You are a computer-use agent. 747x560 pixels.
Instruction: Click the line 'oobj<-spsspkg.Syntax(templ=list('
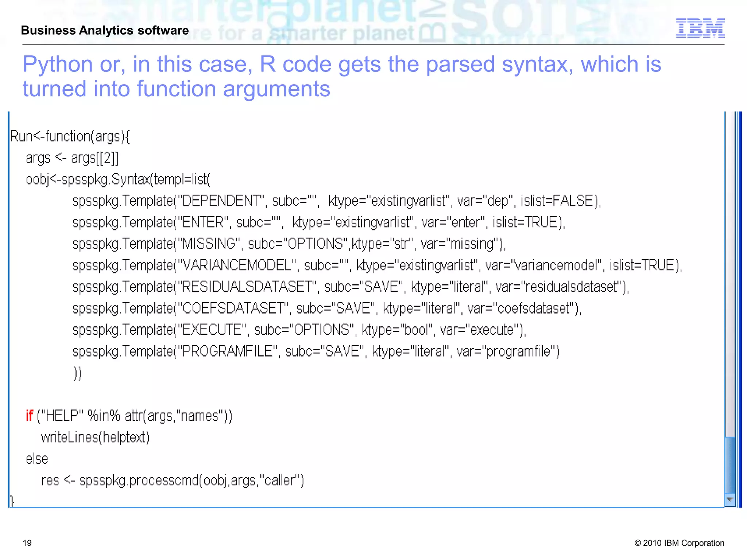point(118,180)
